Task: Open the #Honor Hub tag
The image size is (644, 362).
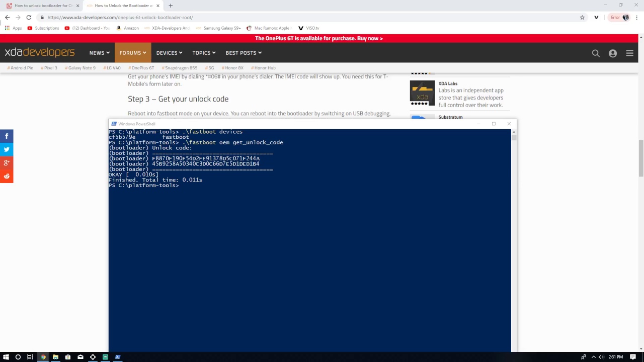Action: coord(263,68)
